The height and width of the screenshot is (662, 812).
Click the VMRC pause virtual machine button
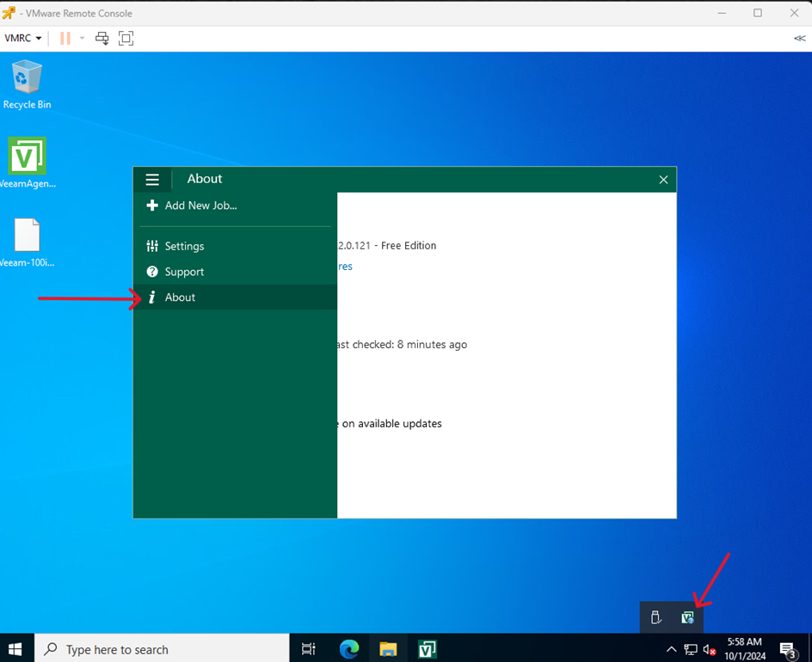point(65,38)
